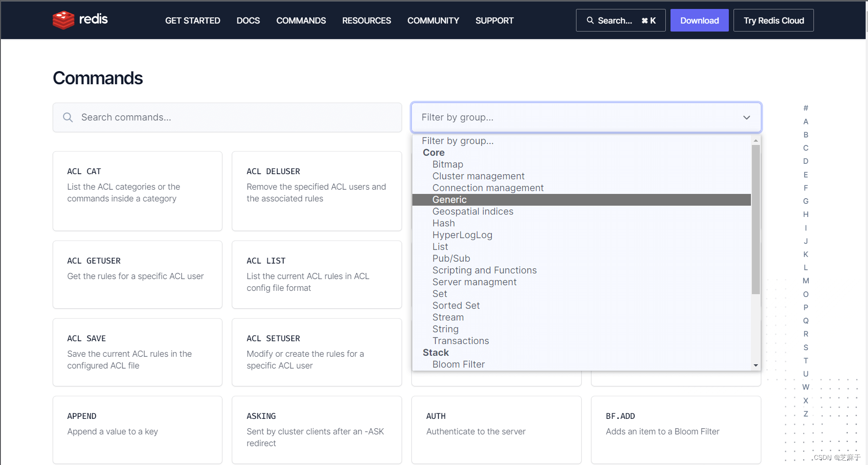
Task: Select the Set group option
Action: click(x=582, y=294)
